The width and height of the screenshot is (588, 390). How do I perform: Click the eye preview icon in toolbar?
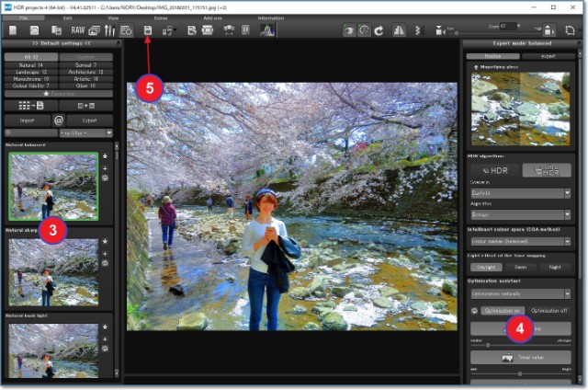tap(349, 30)
